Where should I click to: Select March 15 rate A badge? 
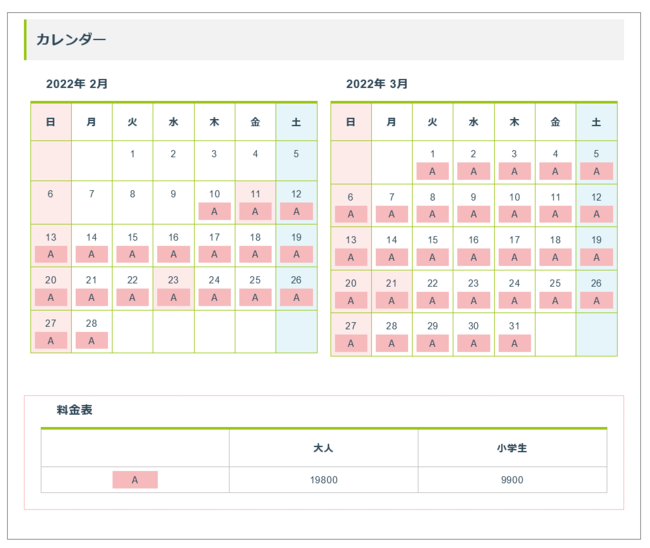pos(432,257)
